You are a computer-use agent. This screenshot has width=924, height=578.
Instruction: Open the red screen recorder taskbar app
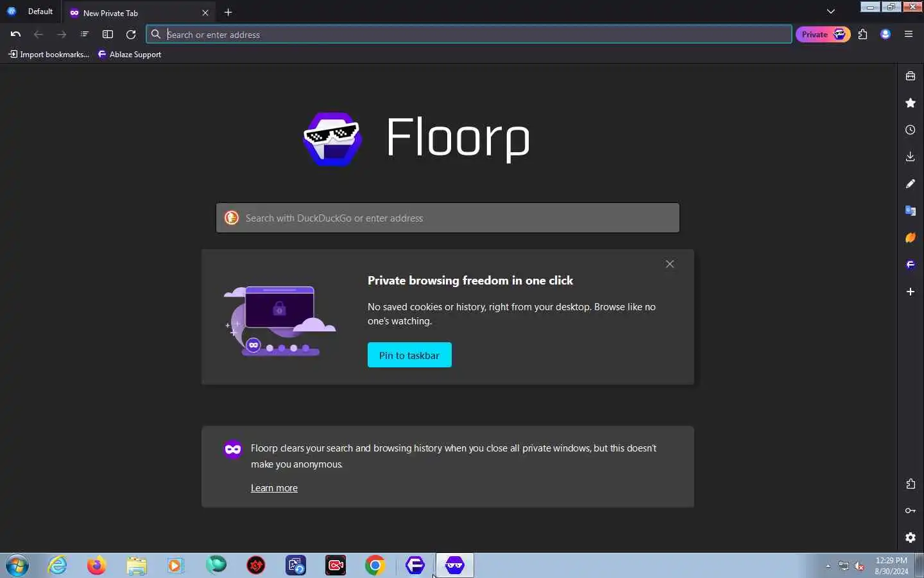336,566
